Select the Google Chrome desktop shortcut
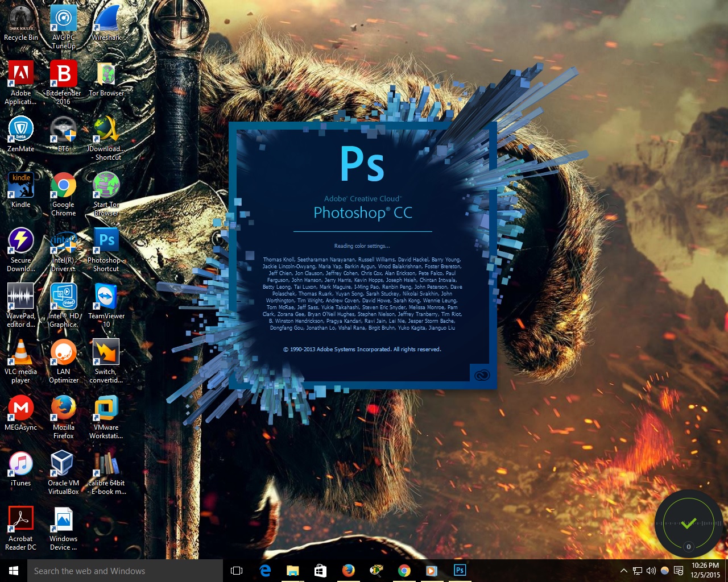 coord(64,194)
